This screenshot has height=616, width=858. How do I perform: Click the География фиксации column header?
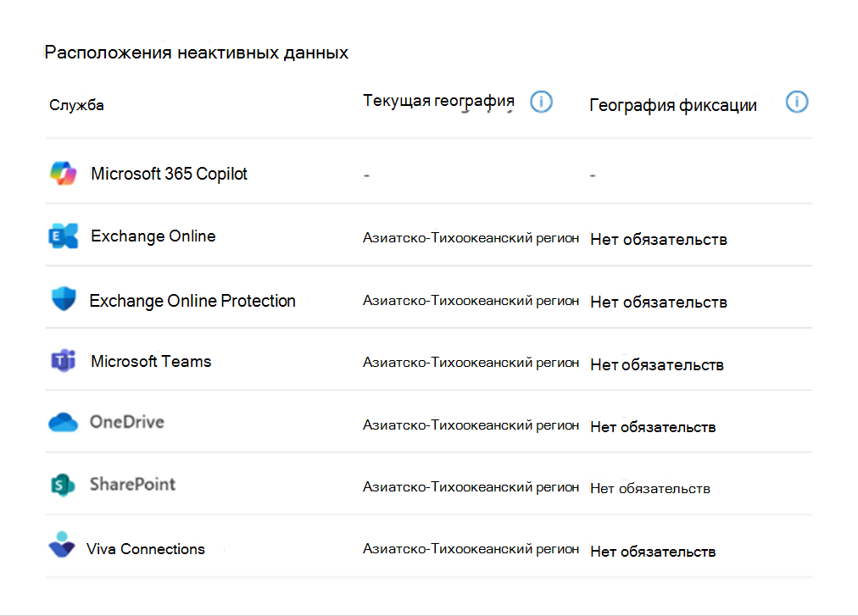tap(673, 105)
